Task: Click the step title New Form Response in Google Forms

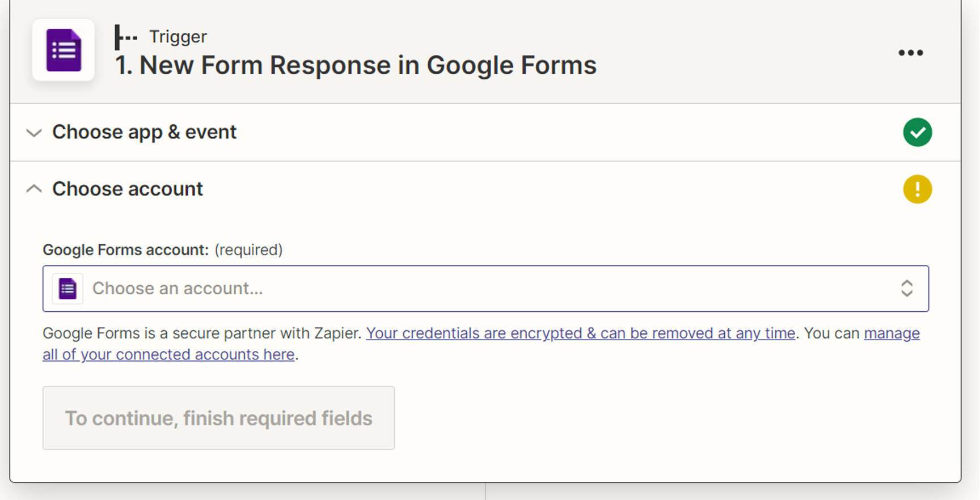Action: [356, 65]
